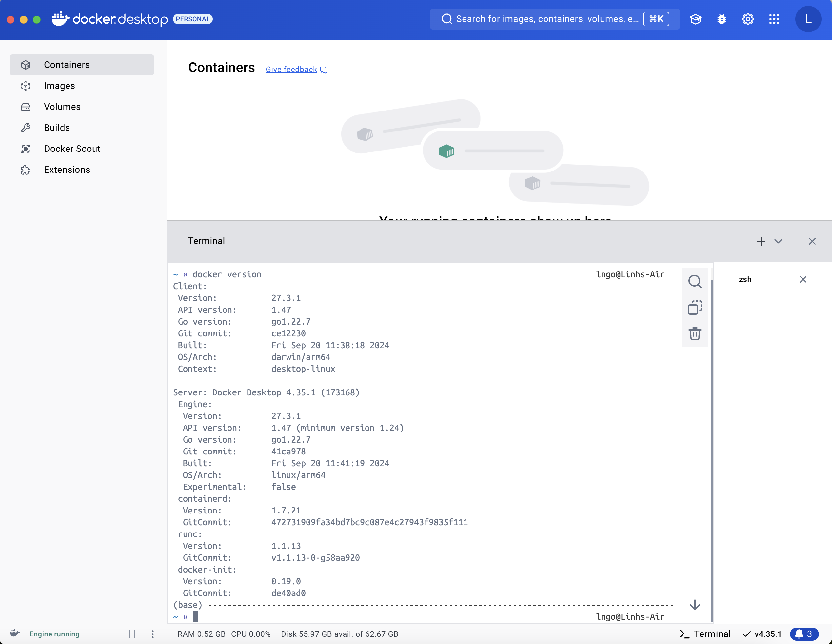Click the terminal search magnifier icon

(694, 281)
